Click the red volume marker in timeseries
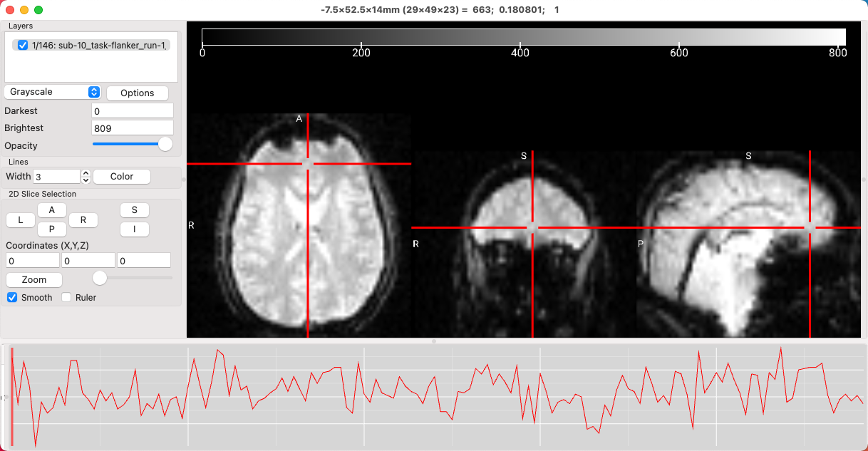868x451 pixels. point(12,397)
